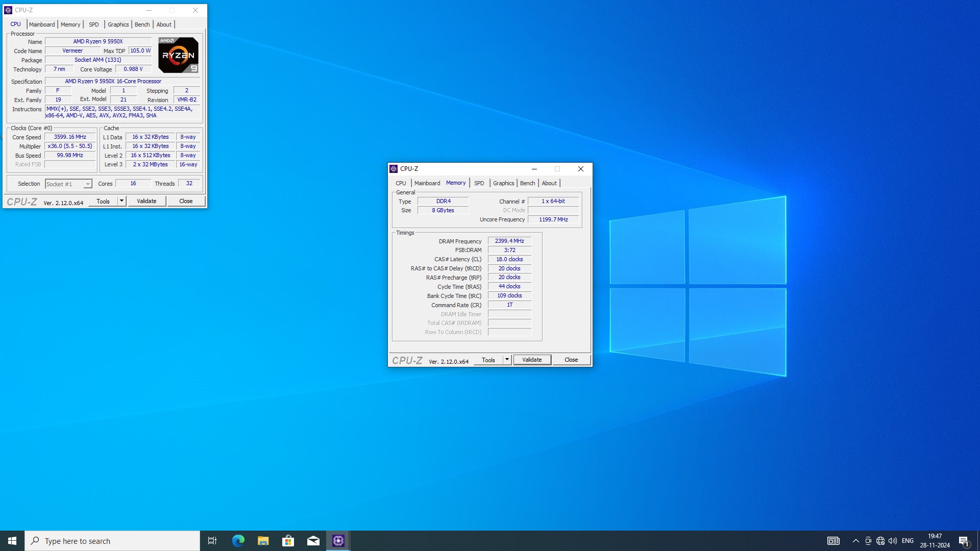This screenshot has height=551, width=980.
Task: Click Validate button in the Memory window
Action: click(532, 360)
